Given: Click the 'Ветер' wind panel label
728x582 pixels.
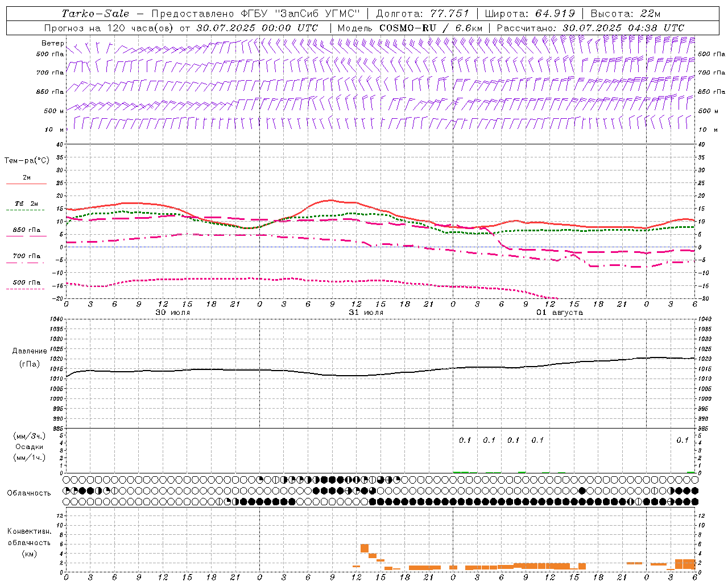Looking at the screenshot, I should pyautogui.click(x=52, y=43).
